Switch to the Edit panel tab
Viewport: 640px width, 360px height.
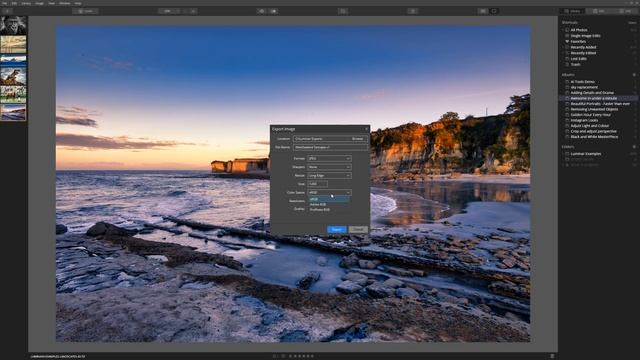598,11
